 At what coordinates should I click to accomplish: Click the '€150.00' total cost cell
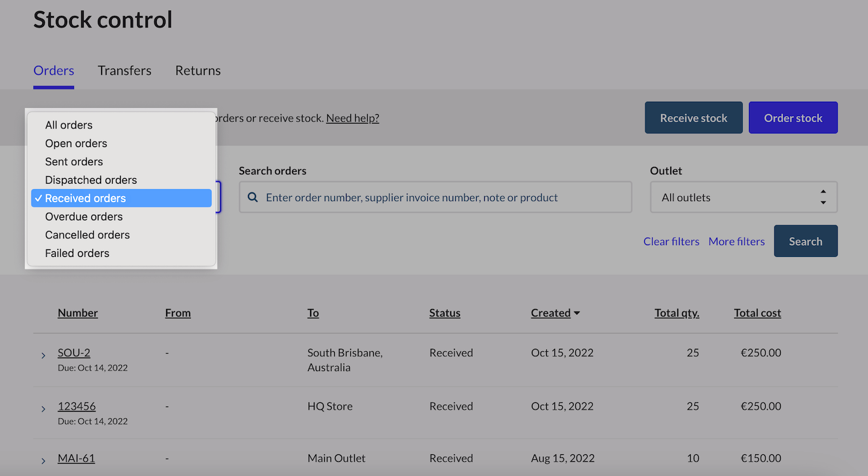(x=761, y=459)
